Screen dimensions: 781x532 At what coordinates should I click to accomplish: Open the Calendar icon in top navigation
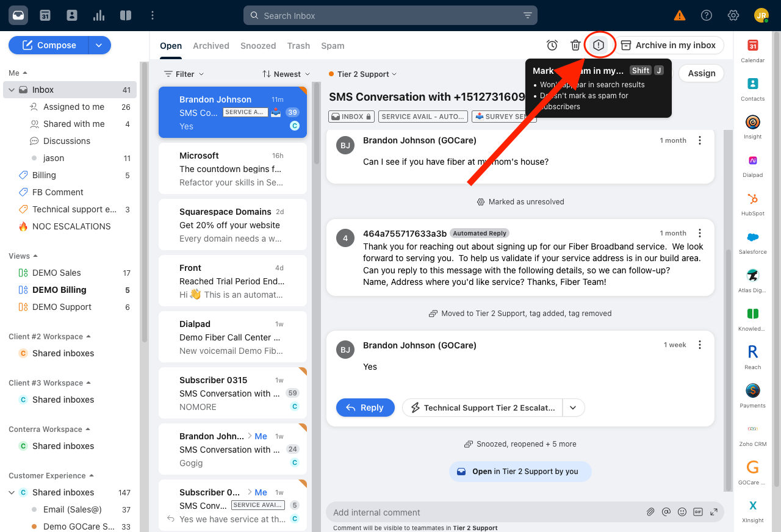pyautogui.click(x=45, y=15)
